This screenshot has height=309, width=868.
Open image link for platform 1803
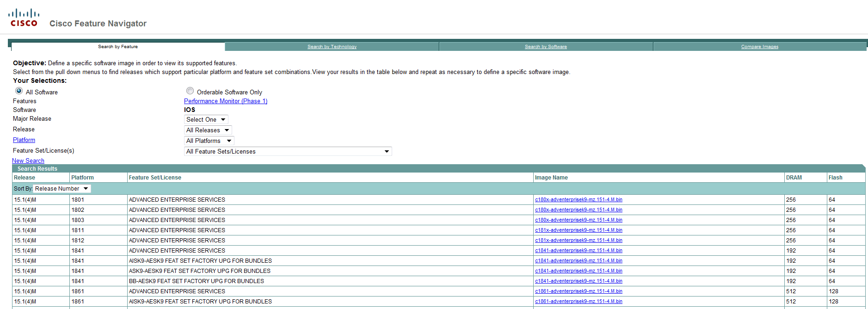click(579, 220)
